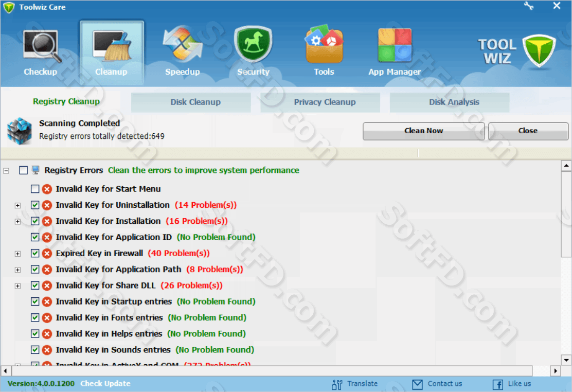Viewport: 572px width, 392px height.
Task: Toggle the Registry Errors master checkbox
Action: pos(23,170)
